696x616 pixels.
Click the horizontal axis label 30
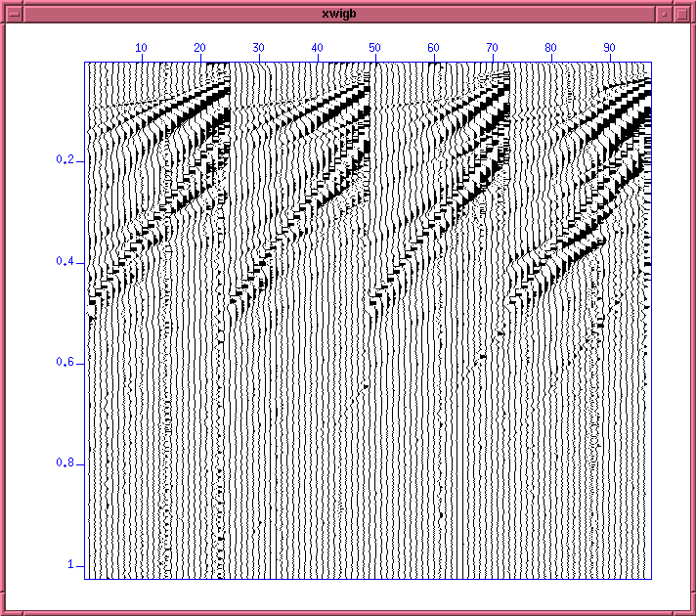(258, 47)
